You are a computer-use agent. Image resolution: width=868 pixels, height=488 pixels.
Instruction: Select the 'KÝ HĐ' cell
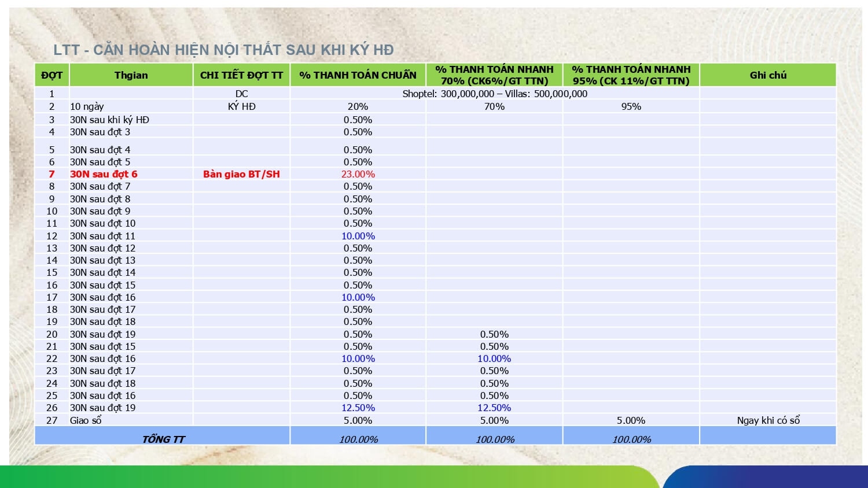(x=241, y=106)
